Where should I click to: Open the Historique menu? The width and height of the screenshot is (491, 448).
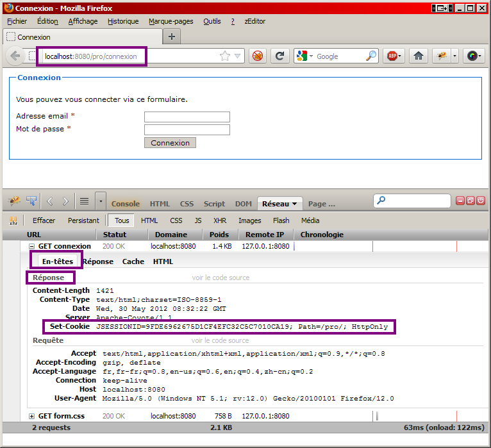click(x=123, y=21)
